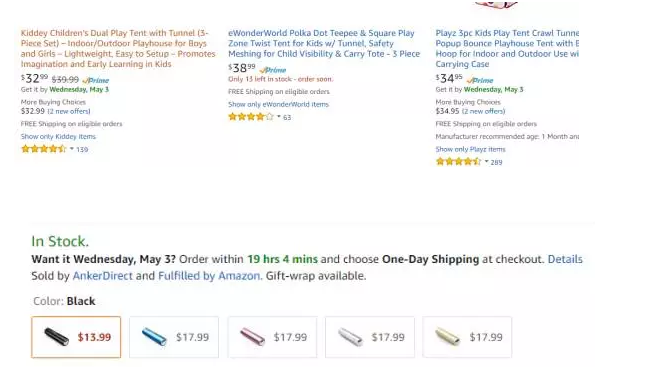
Task: Expand the rating dropdown beside 139 reviews
Action: 72,149
